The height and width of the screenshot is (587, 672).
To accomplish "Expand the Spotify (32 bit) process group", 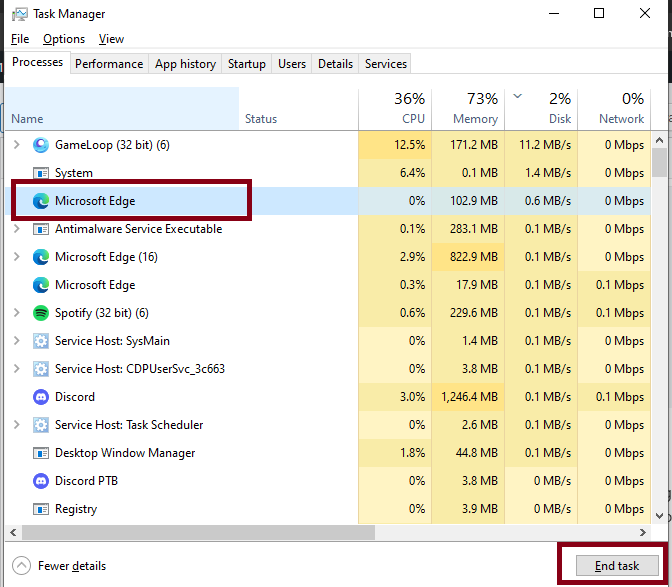I will coord(16,313).
